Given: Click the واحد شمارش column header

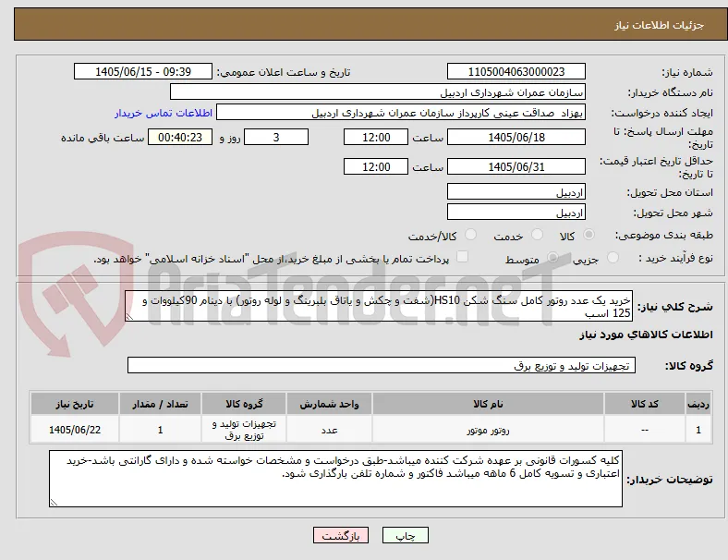Looking at the screenshot, I should (x=329, y=404).
